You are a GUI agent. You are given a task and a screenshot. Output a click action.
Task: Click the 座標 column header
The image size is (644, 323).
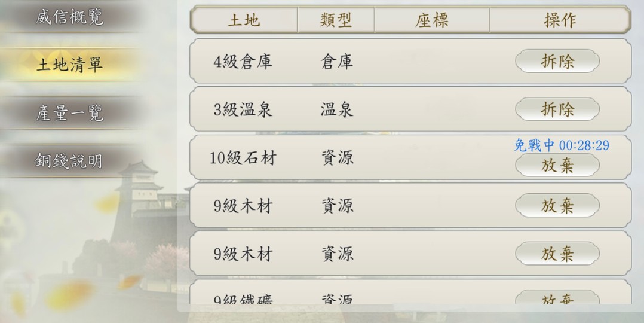coord(431,20)
